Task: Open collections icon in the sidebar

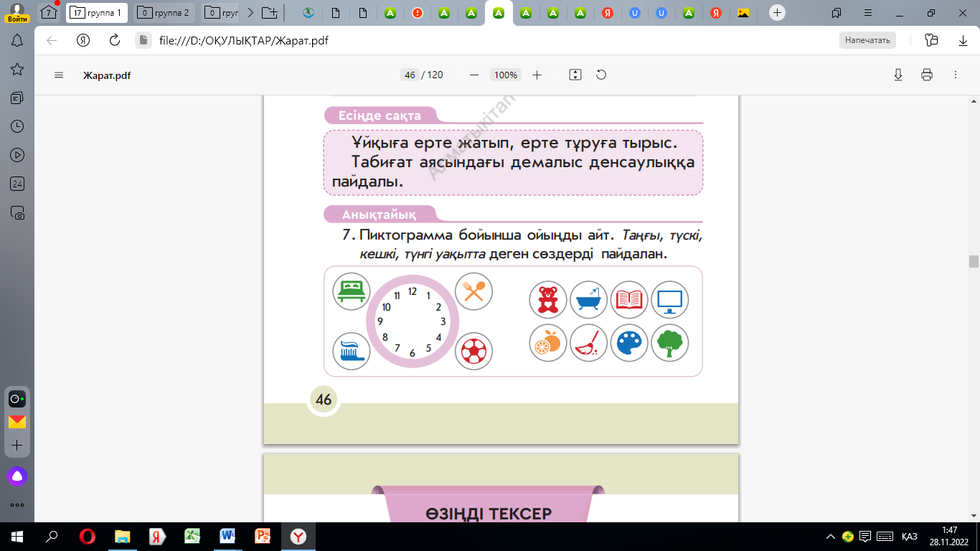Action: (x=17, y=98)
